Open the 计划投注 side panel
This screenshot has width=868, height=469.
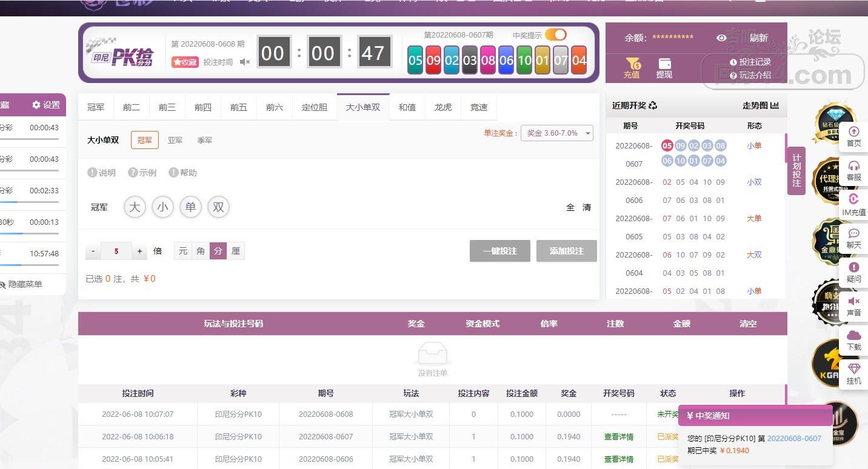796,171
